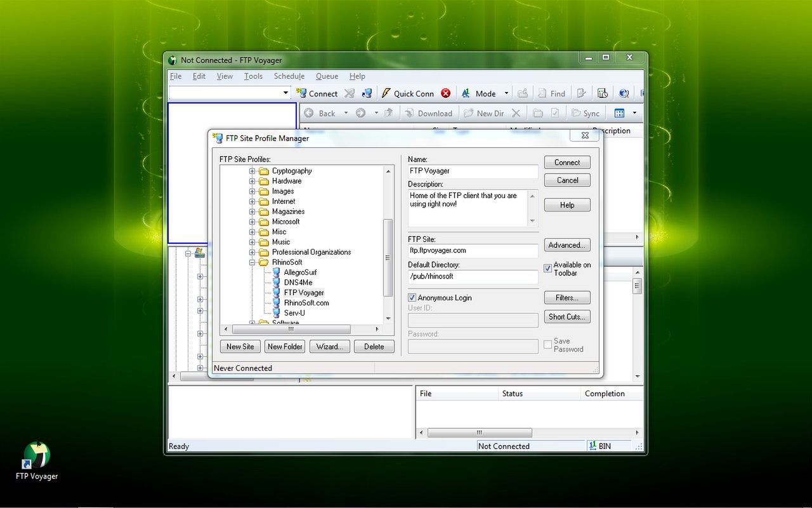Image resolution: width=812 pixels, height=508 pixels.
Task: Open the FTP Voyager desktop shortcut
Action: [37, 460]
